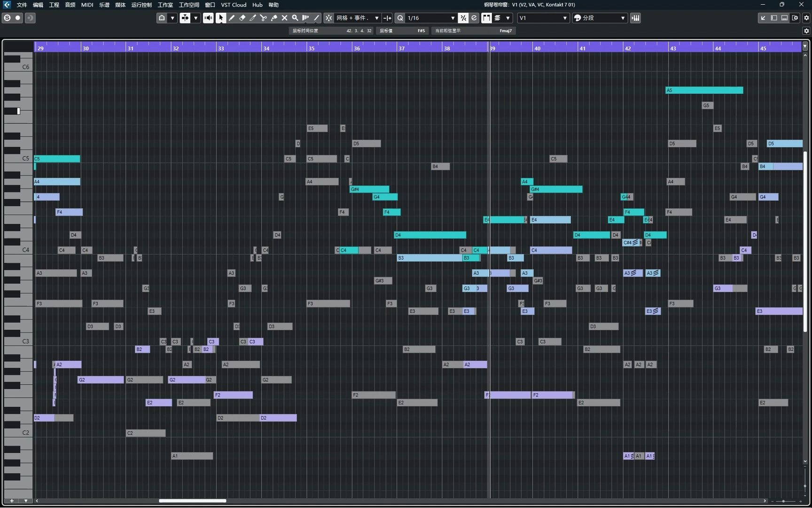Open the toolbar setup gear icon
This screenshot has height=508, width=812.
click(x=806, y=18)
